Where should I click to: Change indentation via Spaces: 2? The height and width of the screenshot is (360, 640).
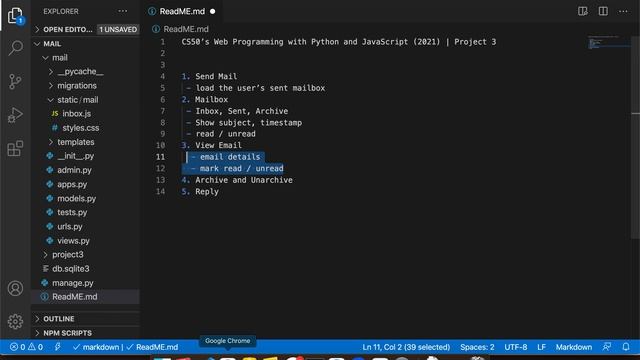point(477,347)
